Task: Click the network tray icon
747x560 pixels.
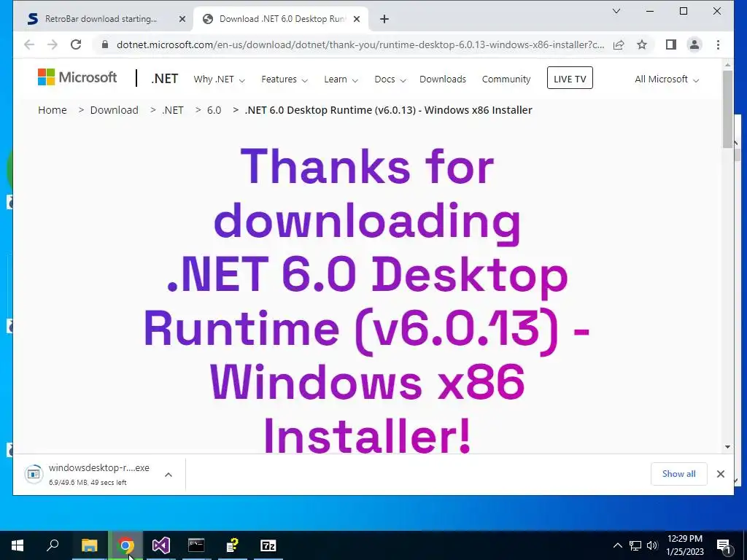Action: click(635, 545)
